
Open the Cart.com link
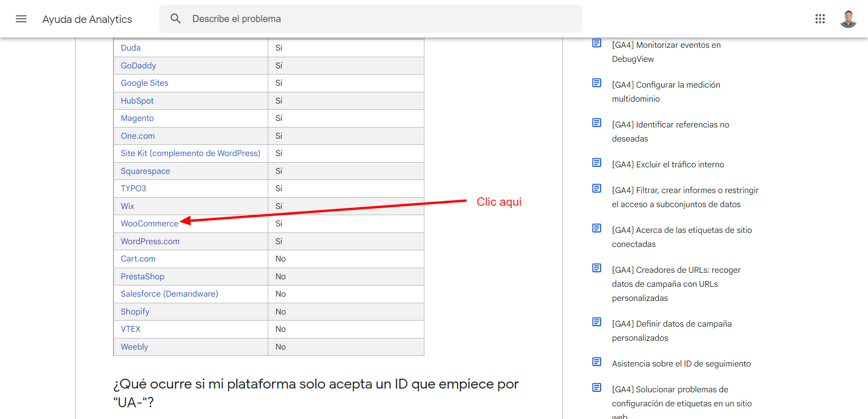coord(138,259)
